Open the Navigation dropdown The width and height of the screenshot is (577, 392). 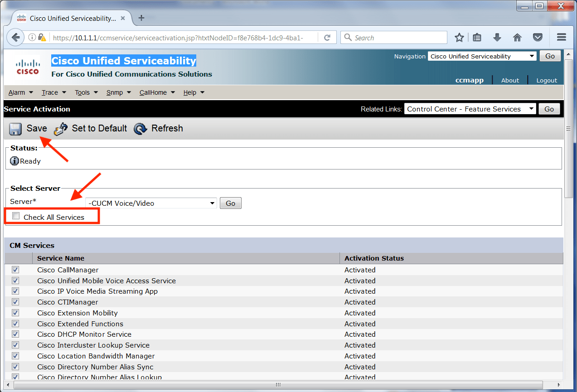[x=482, y=56]
